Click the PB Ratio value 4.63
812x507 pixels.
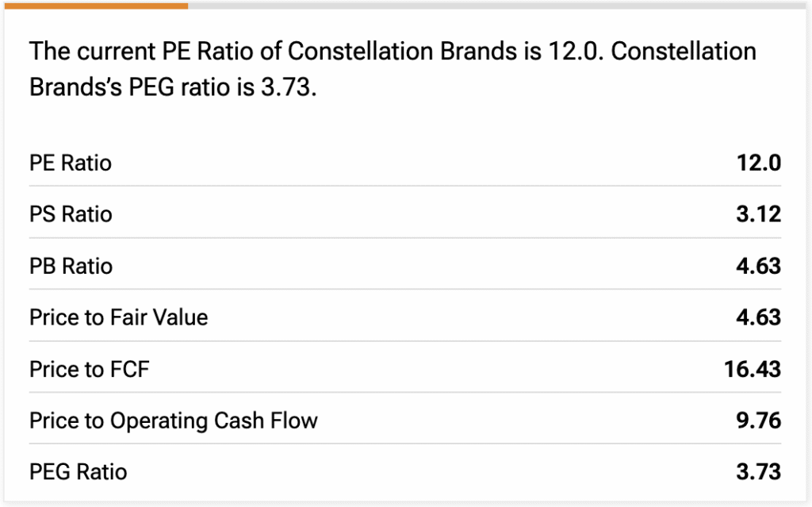(759, 266)
